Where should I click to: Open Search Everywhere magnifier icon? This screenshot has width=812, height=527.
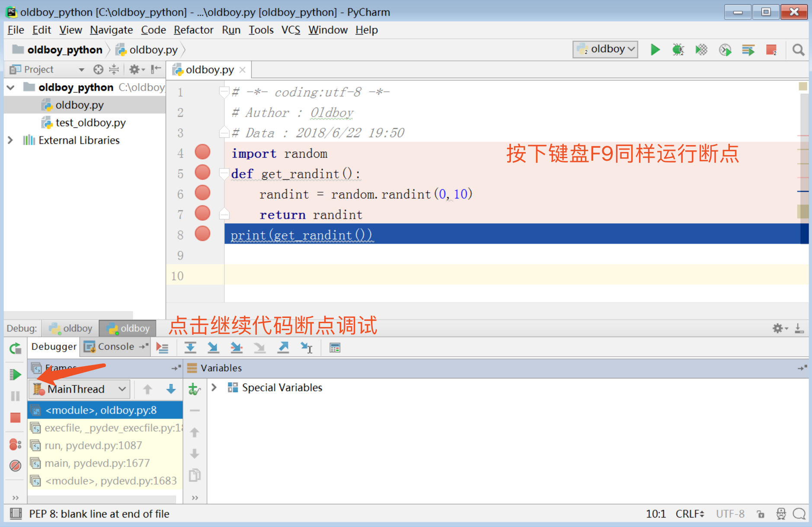(x=798, y=50)
